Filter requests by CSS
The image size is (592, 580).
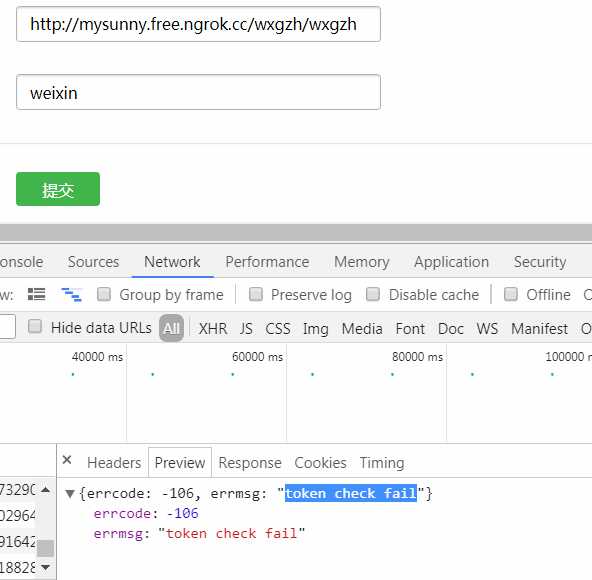[x=278, y=328]
